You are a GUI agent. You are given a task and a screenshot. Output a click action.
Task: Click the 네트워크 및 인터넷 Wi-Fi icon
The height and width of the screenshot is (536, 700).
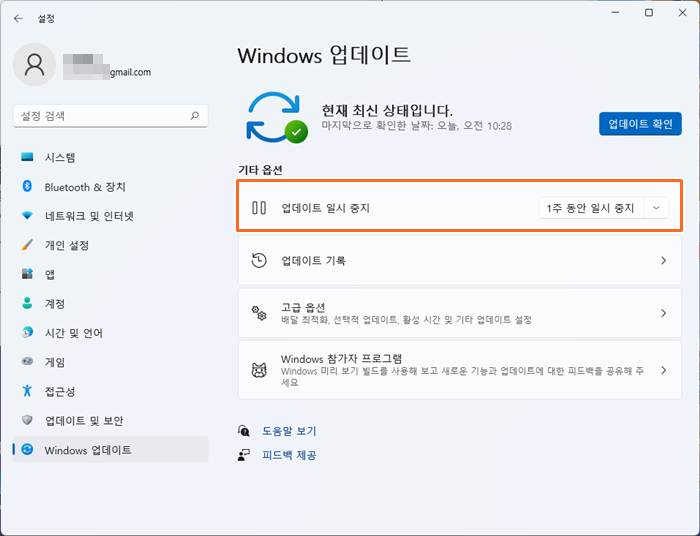(x=27, y=216)
